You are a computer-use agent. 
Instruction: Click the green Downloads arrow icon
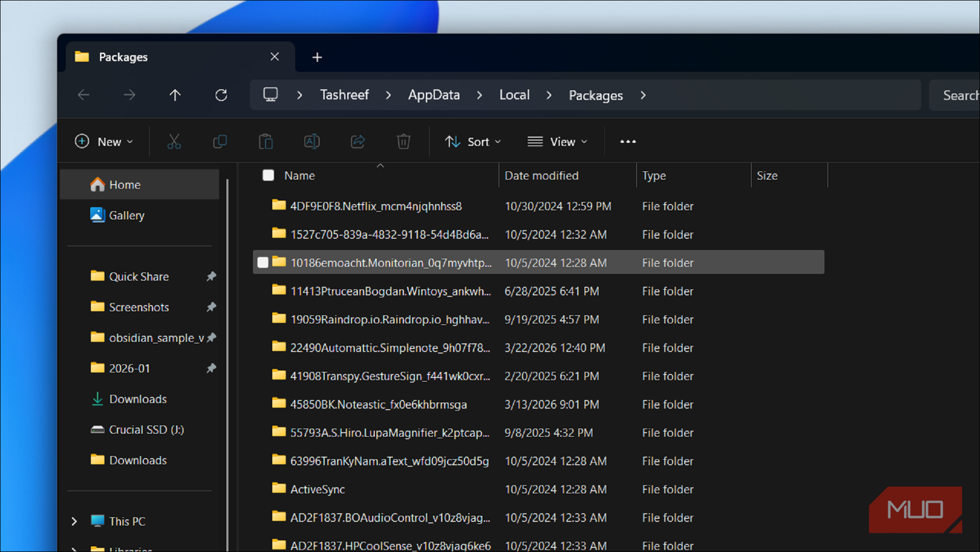coord(97,399)
